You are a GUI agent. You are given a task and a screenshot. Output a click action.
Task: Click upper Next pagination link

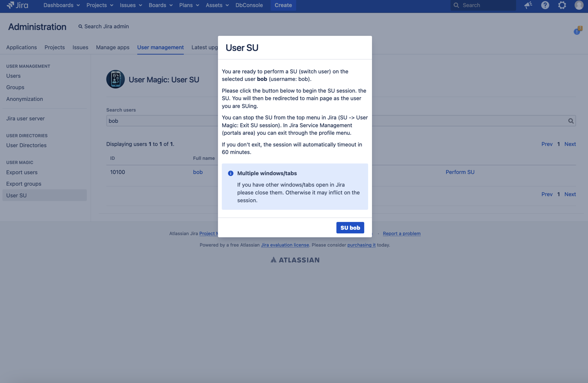570,144
